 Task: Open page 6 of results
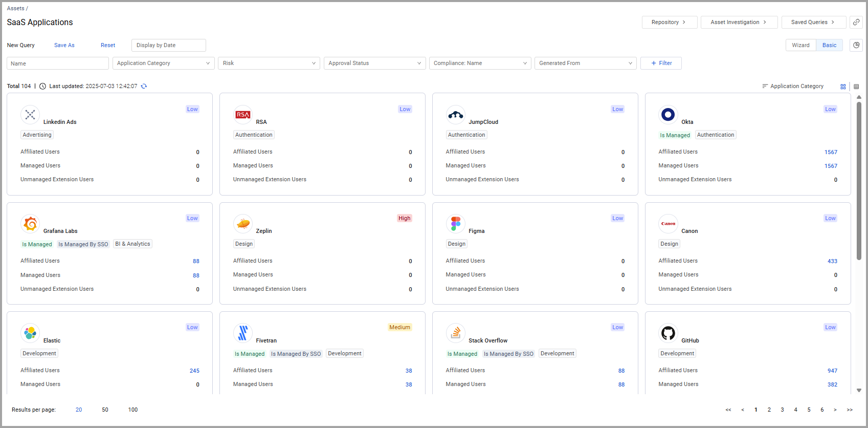(x=822, y=410)
